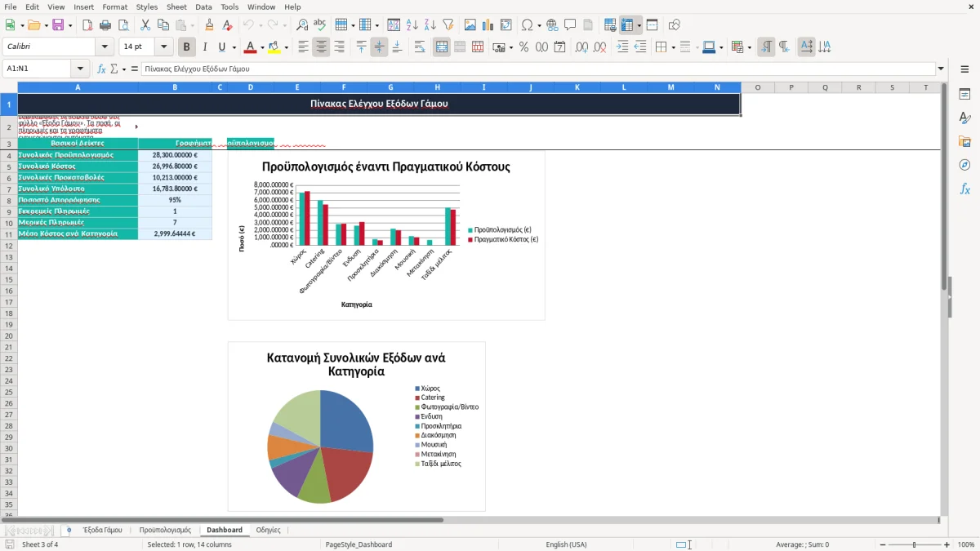Toggle Align Right
Screen dimensions: 980x551
(x=339, y=47)
